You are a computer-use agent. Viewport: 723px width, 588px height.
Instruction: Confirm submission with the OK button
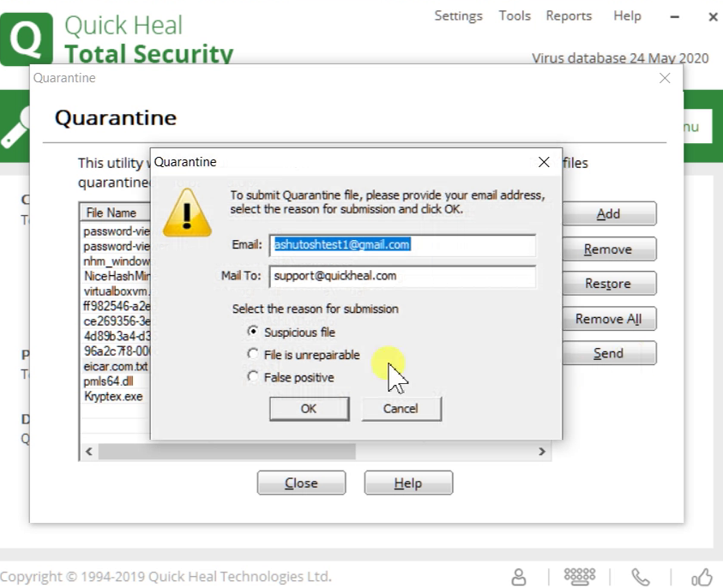coord(309,409)
